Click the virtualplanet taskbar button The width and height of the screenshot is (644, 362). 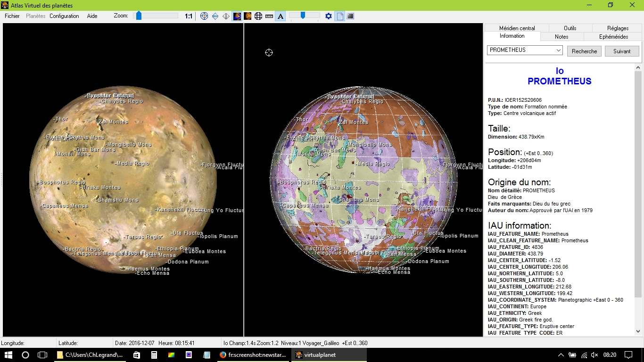click(x=329, y=355)
